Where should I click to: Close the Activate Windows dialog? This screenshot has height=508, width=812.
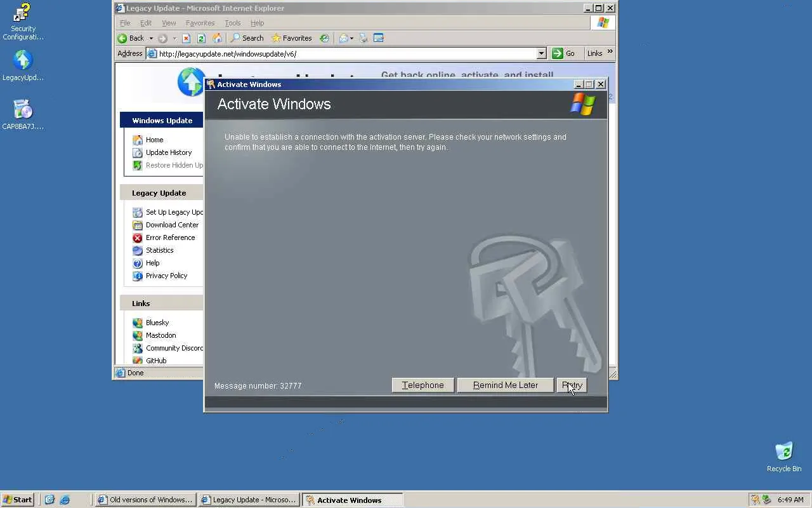tap(601, 84)
